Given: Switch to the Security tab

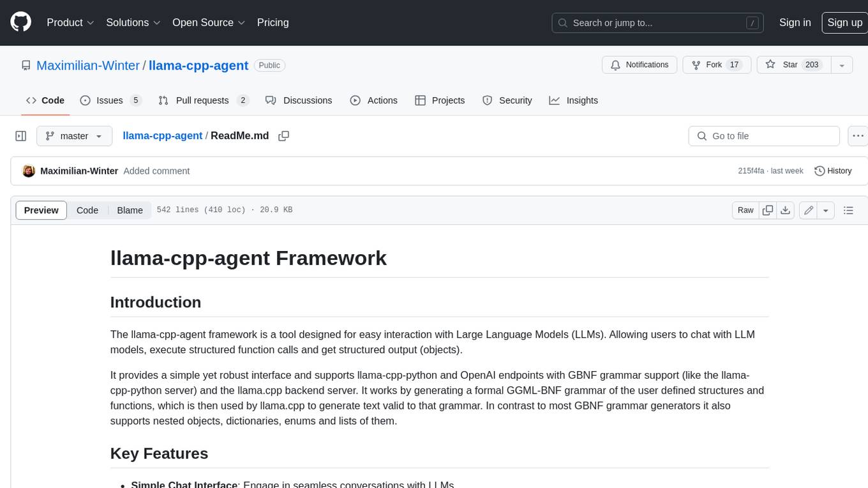Looking at the screenshot, I should point(507,100).
